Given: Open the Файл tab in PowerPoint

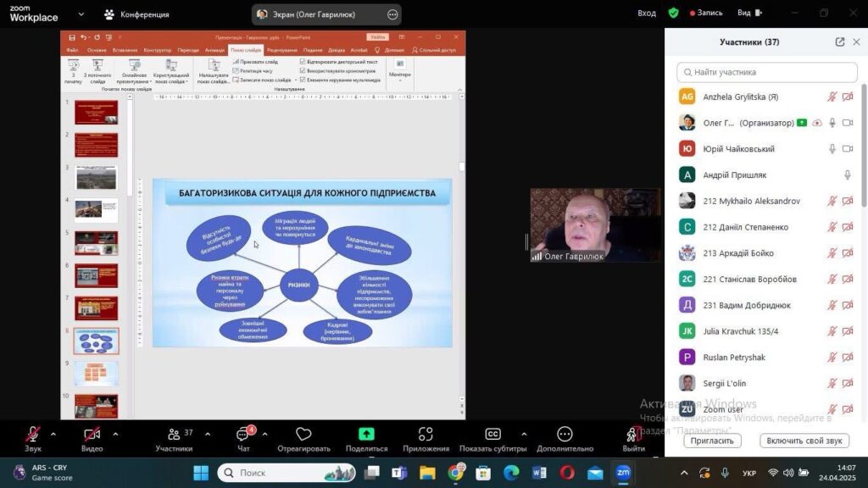Looking at the screenshot, I should coord(73,50).
